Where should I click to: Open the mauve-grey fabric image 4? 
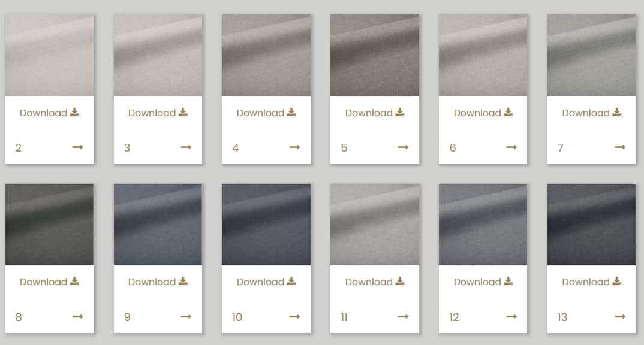pyautogui.click(x=266, y=55)
